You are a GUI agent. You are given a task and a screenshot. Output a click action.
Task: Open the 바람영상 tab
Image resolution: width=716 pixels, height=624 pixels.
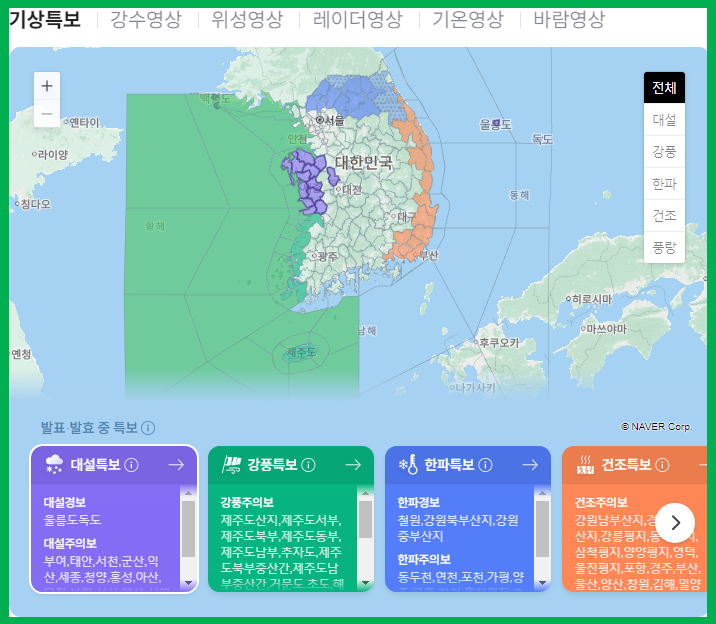[x=569, y=20]
